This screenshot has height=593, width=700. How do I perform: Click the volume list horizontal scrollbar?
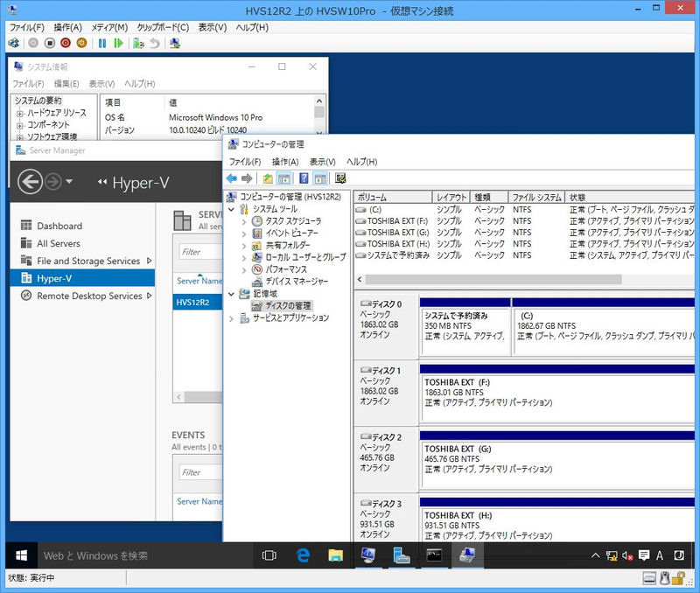(493, 279)
